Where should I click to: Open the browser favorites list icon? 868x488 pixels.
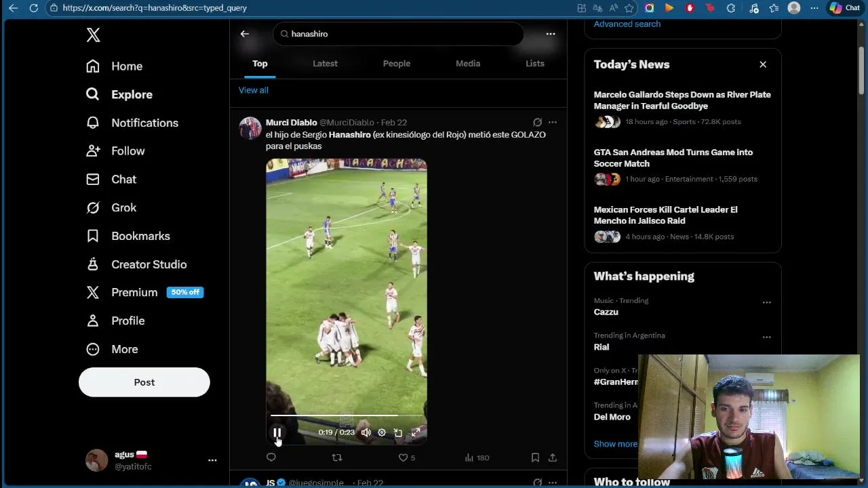(x=774, y=8)
